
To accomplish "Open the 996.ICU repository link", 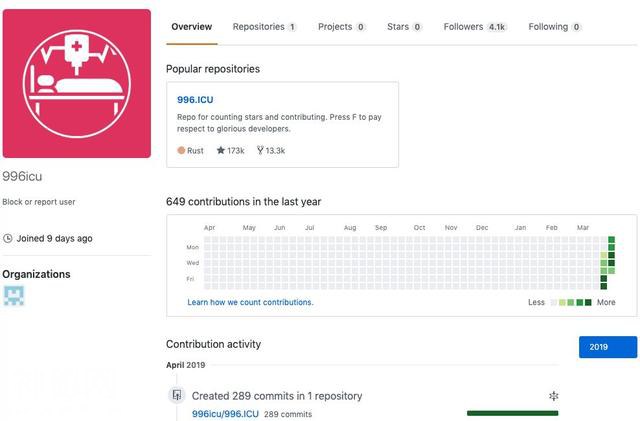I will [195, 100].
